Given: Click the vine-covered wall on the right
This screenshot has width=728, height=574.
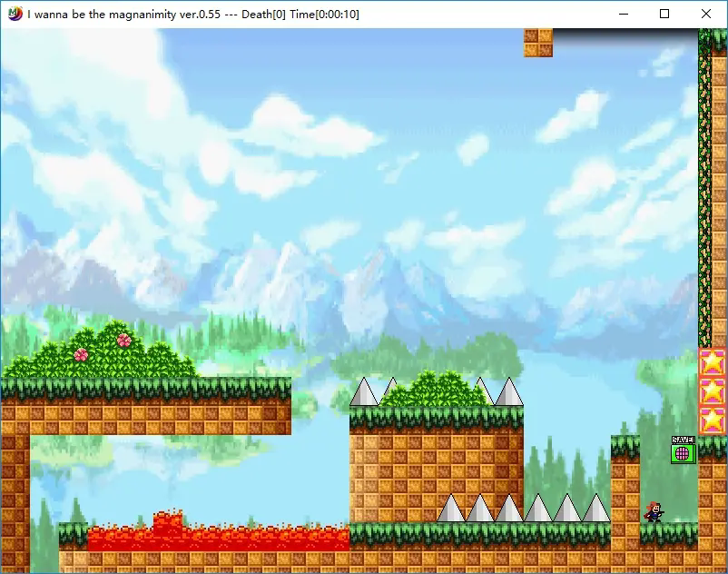Looking at the screenshot, I should tap(704, 191).
